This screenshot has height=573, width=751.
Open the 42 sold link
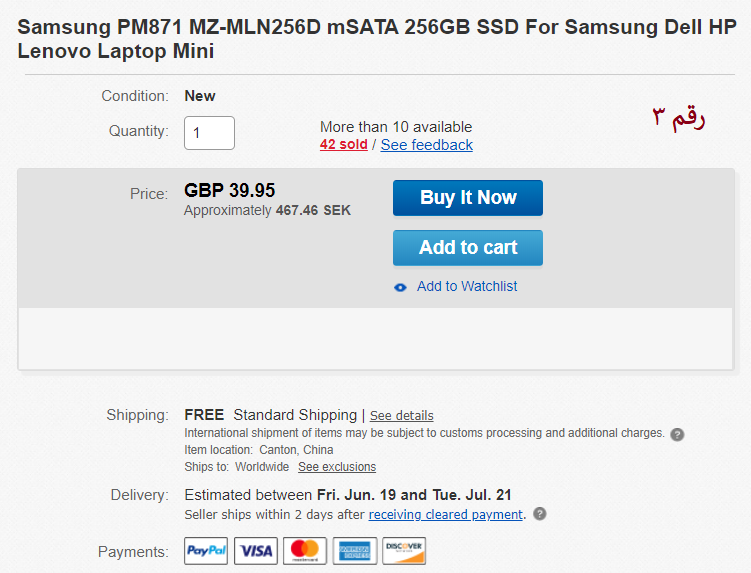(x=343, y=145)
